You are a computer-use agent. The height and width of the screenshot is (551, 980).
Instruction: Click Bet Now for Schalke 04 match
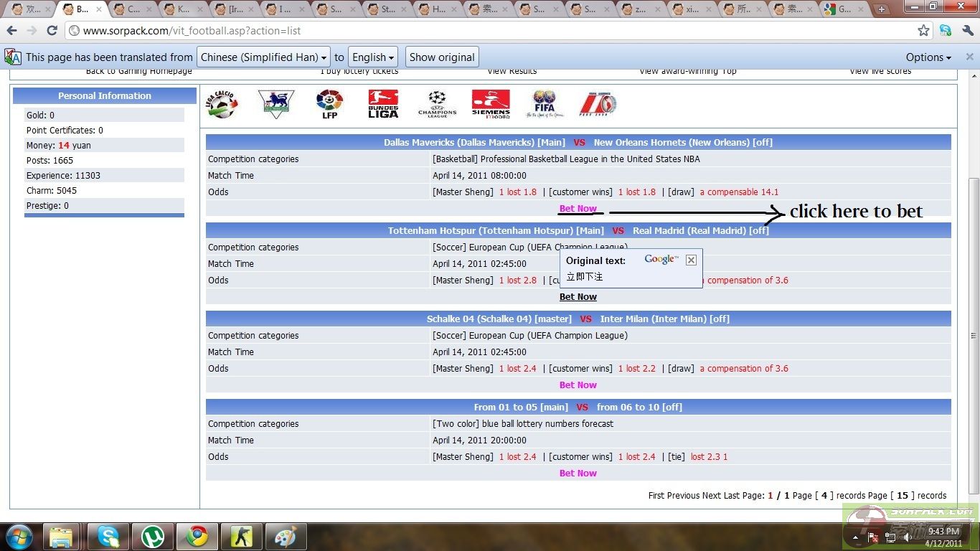point(578,385)
